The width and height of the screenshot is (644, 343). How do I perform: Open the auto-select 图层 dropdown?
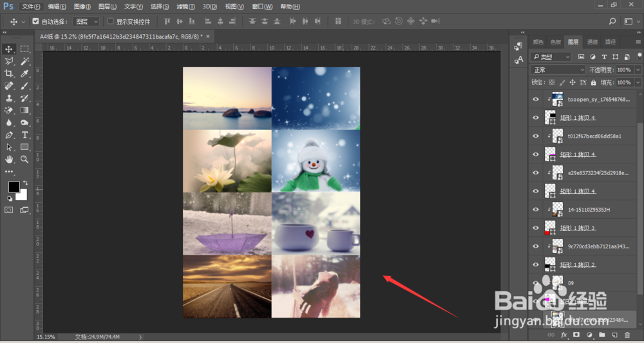[x=86, y=21]
